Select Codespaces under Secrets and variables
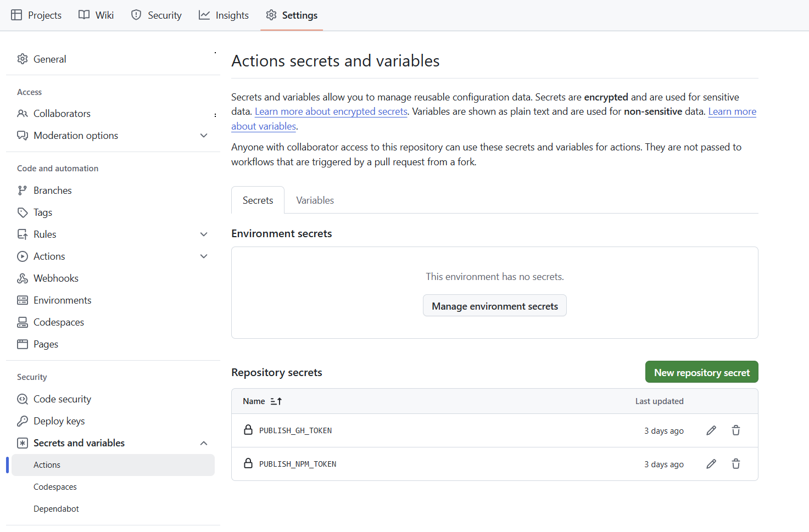The width and height of the screenshot is (809, 532). point(113,487)
